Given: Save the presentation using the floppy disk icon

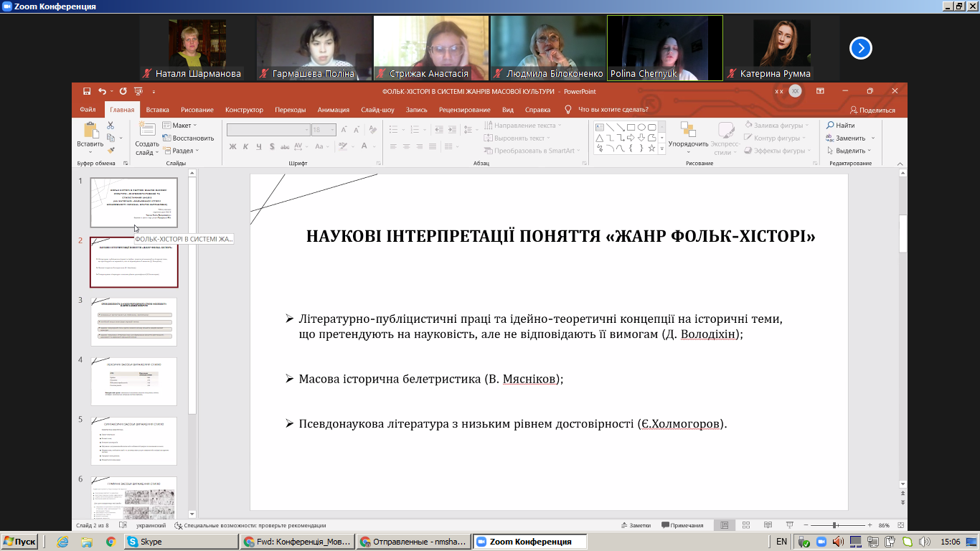Looking at the screenshot, I should point(86,91).
